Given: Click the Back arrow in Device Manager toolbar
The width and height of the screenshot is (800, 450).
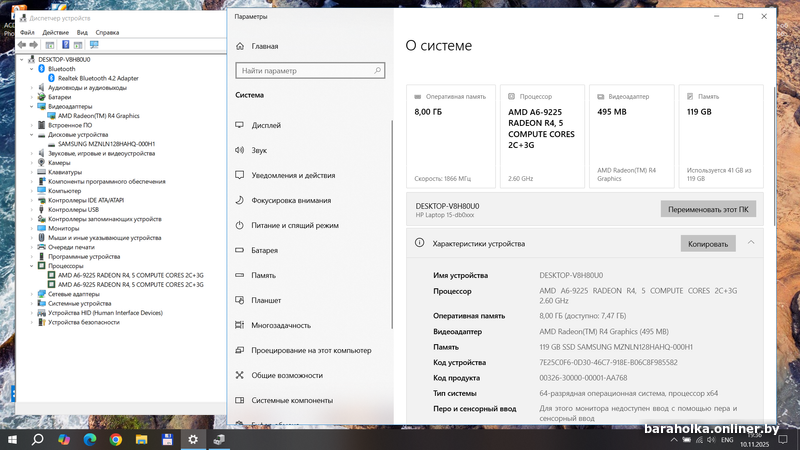Looking at the screenshot, I should tap(23, 45).
